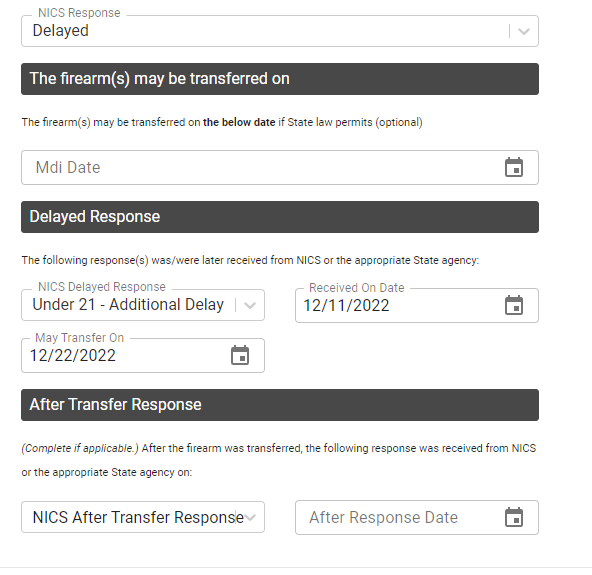The width and height of the screenshot is (592, 575).
Task: Expand the NICS Response dropdown chevron
Action: coord(524,31)
